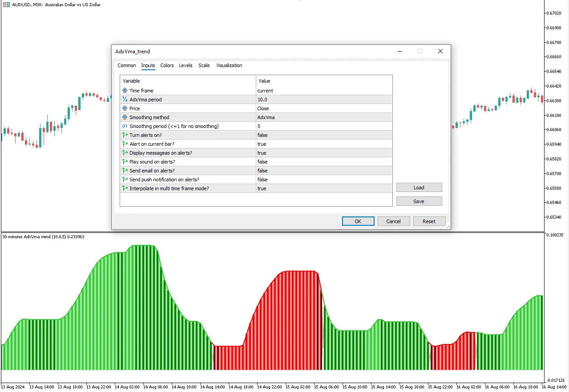Viewport: 569px width, 392px height.
Task: Click the 'Smoothing method' label
Action: coord(149,117)
